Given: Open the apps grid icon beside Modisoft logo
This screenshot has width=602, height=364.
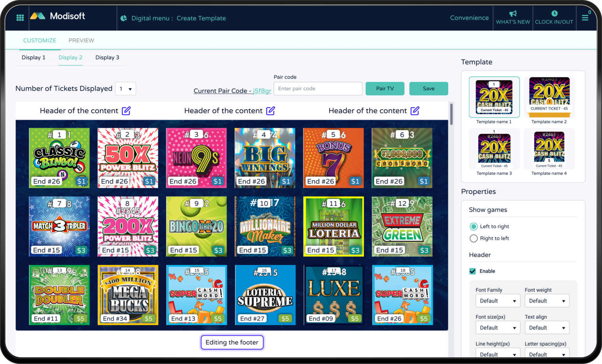Looking at the screenshot, I should [x=20, y=18].
